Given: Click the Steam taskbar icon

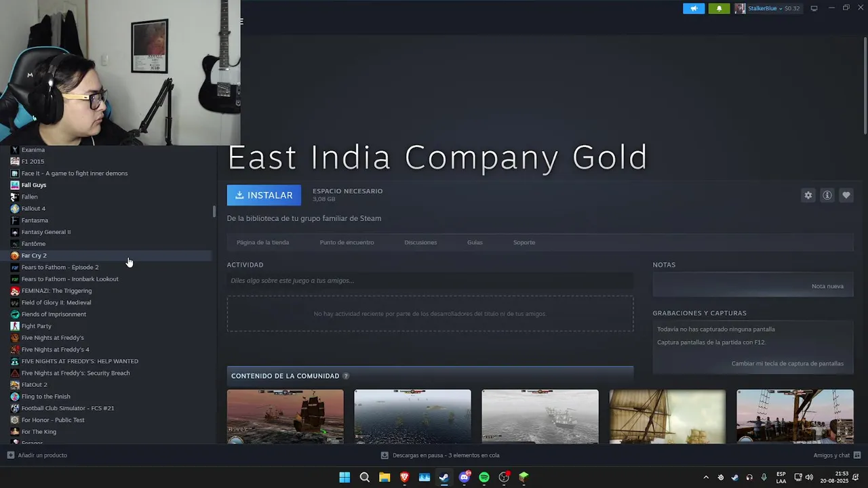Looking at the screenshot, I should [444, 477].
